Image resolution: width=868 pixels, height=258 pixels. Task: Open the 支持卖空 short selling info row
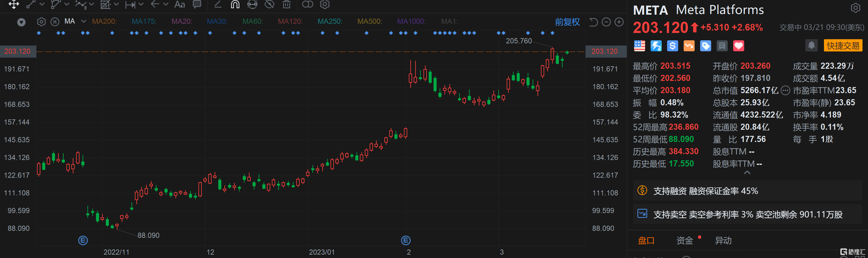[747, 214]
